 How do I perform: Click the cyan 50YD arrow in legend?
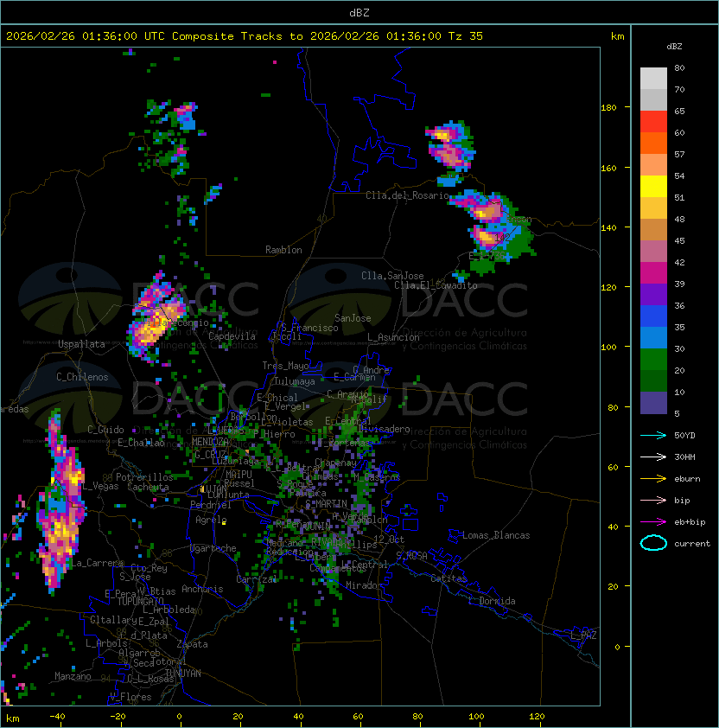pyautogui.click(x=653, y=435)
